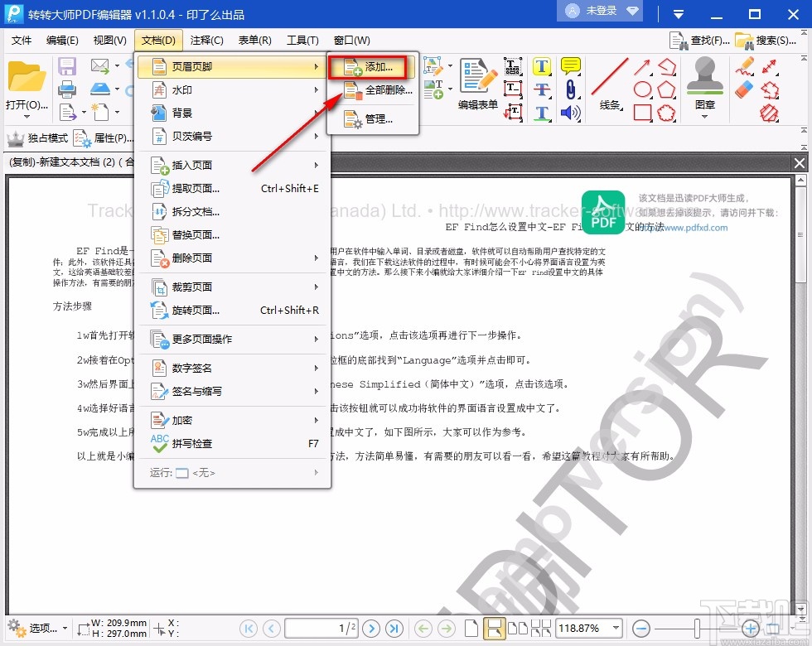Select the perimeter measurement tool
Screen dimensions: 812x646
point(770,89)
